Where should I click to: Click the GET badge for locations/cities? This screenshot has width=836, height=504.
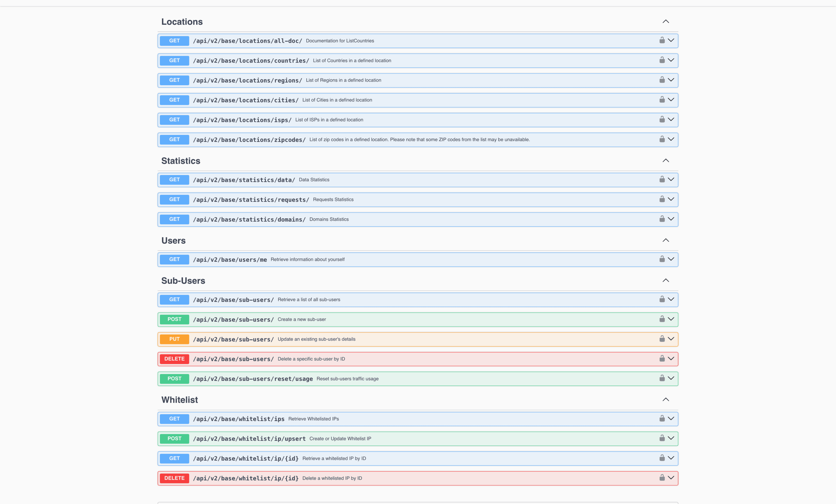pos(174,100)
